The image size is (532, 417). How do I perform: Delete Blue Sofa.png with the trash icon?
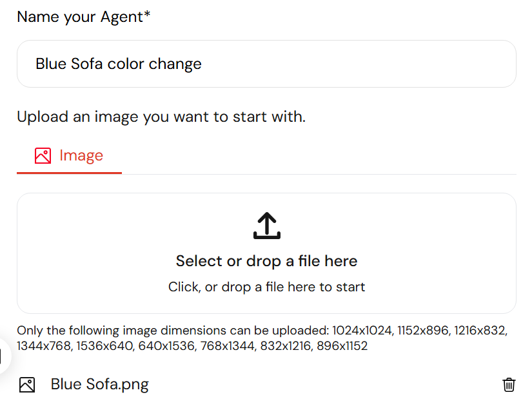(509, 385)
